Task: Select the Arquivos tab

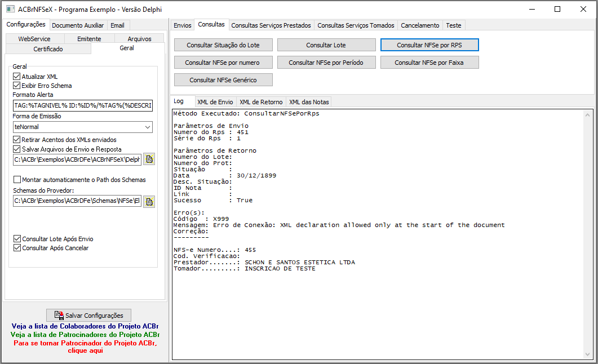Action: (x=140, y=39)
